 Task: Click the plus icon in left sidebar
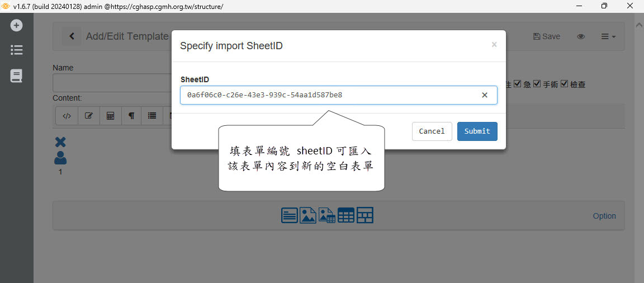17,25
